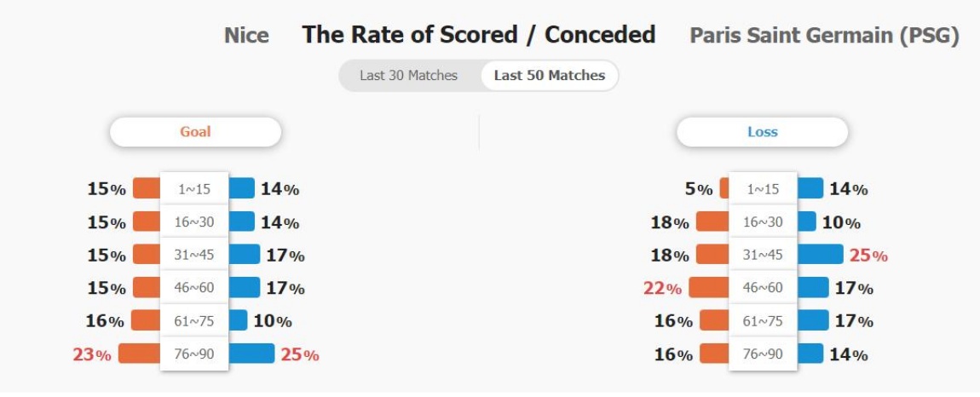Click the blue 25% bar in Goal chart

coord(251,354)
